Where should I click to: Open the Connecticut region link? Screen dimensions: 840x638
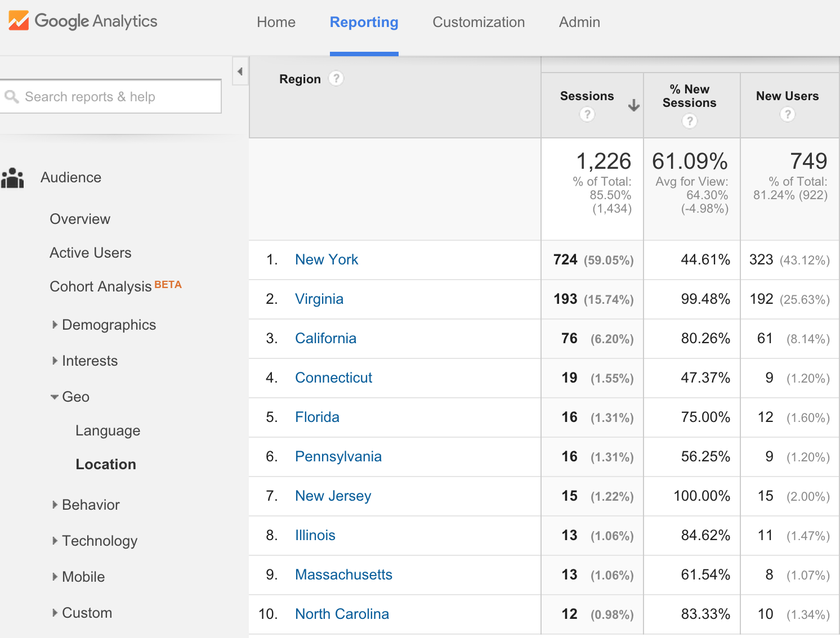[333, 378]
